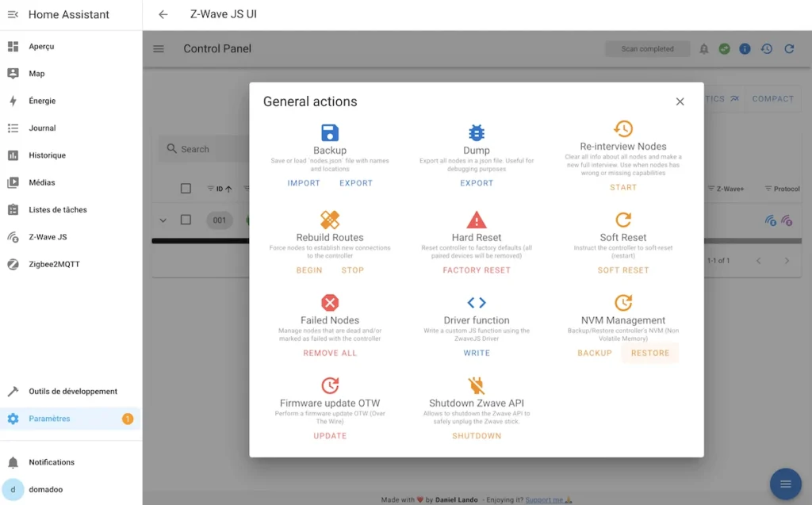Open Listes de tâches in the sidebar
The image size is (812, 505).
tap(71, 209)
